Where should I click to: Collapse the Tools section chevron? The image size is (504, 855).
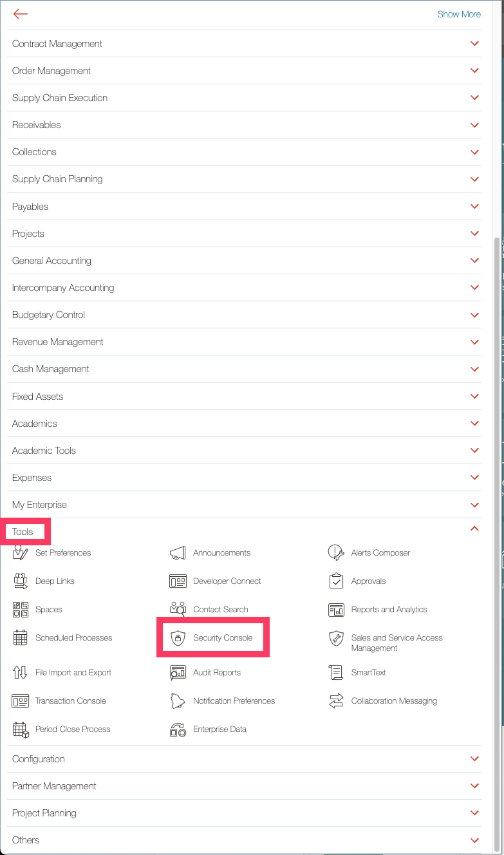pos(475,529)
